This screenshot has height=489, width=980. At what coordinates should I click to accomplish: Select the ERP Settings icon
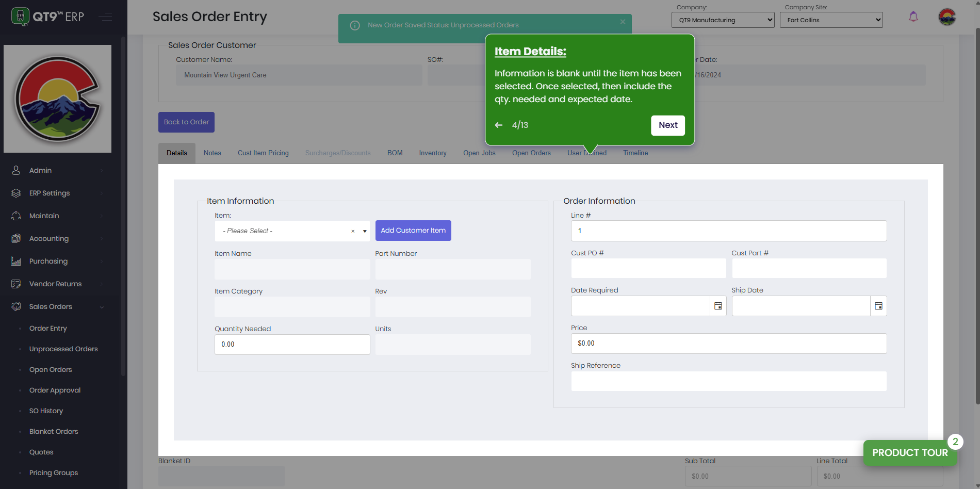click(16, 193)
